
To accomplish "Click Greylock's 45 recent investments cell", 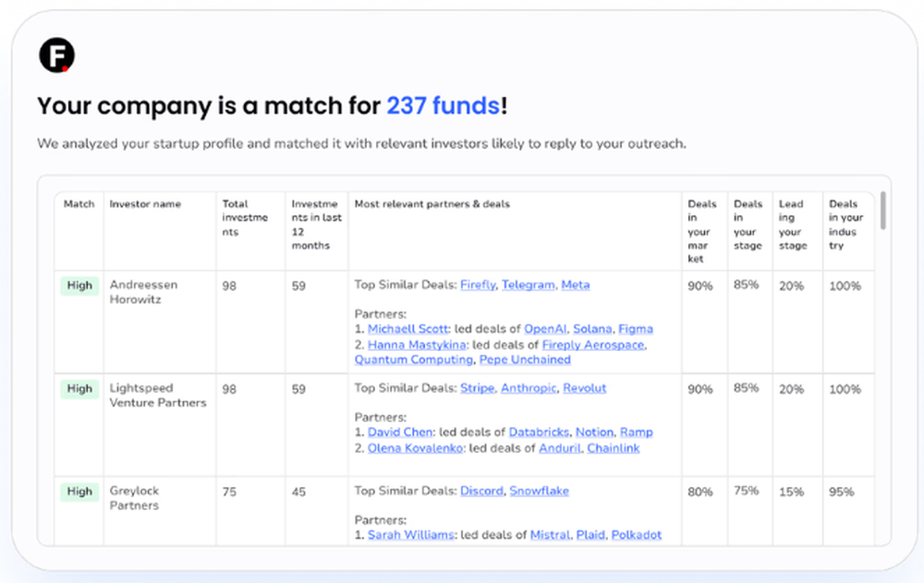I will [x=298, y=492].
